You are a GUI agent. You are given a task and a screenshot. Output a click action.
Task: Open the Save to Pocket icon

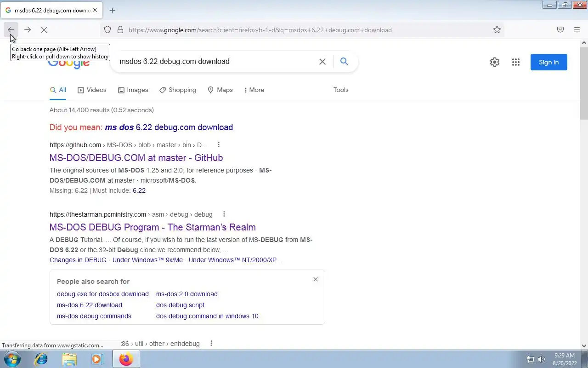coord(560,30)
